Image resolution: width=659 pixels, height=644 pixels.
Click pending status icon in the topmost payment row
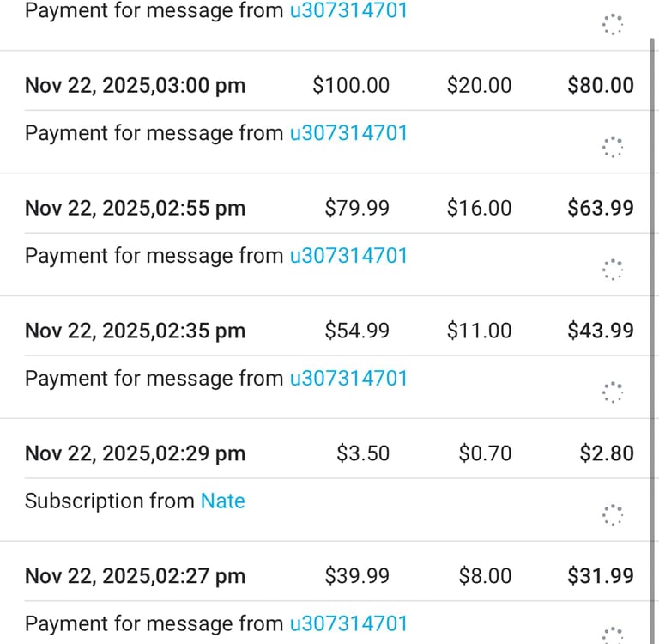[x=612, y=24]
